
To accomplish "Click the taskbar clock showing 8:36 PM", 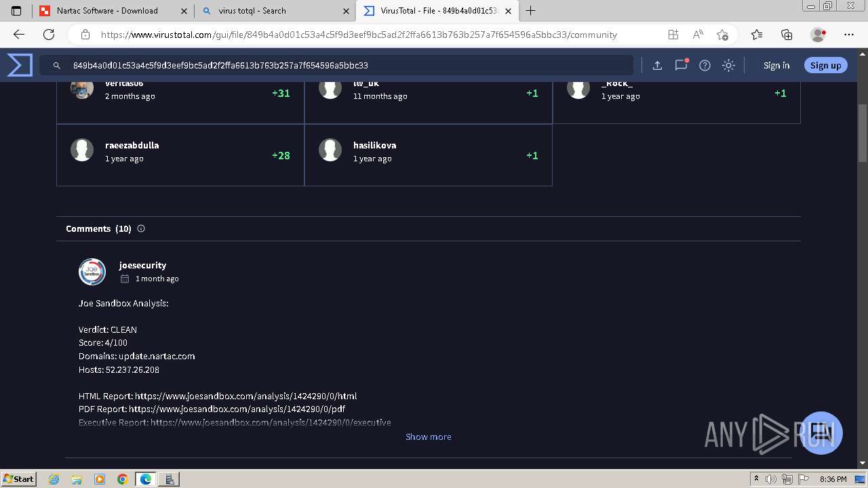I will [x=833, y=479].
